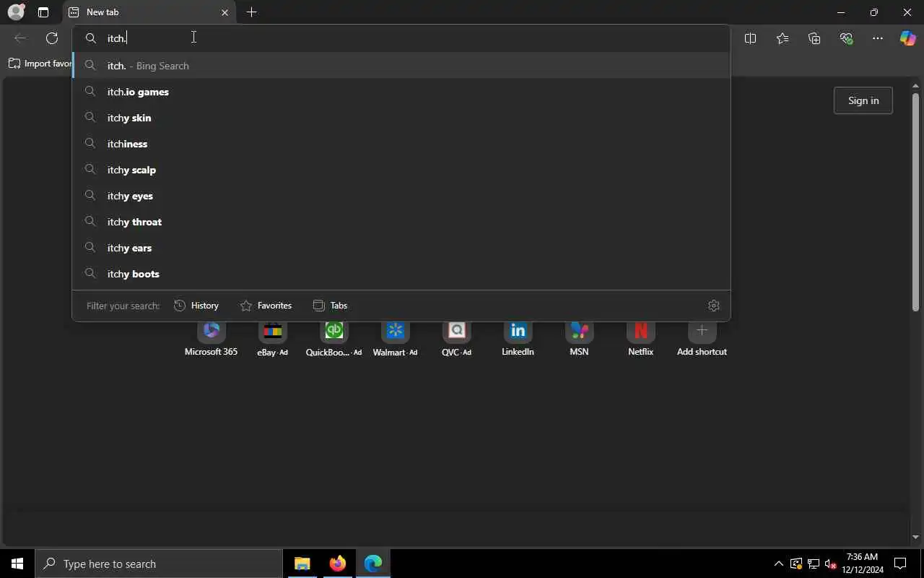Open the Windows Start menu

point(17,564)
